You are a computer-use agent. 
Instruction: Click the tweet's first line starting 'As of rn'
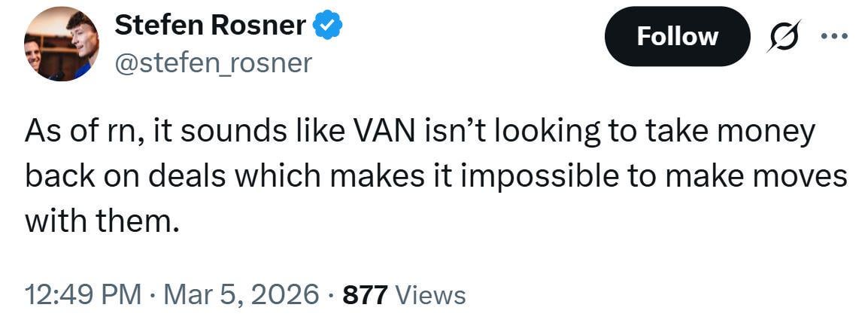point(420,132)
